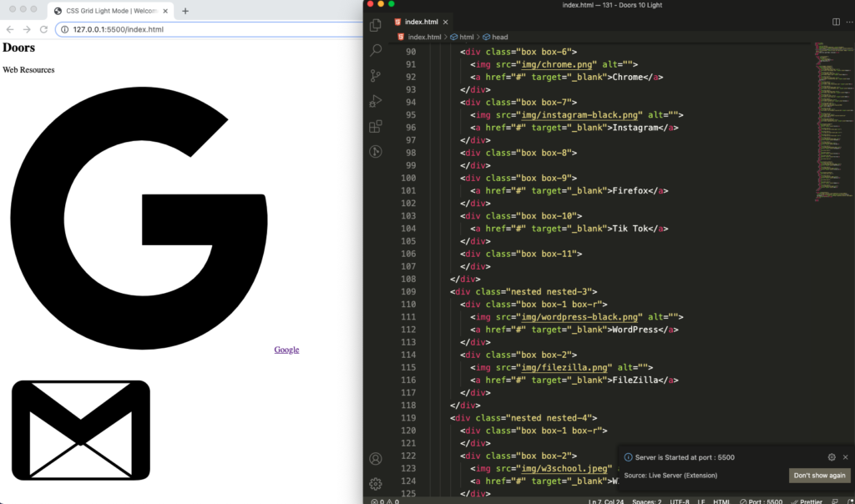Click line number 119 in the gutter
Viewport: 855px width, 504px height.
(408, 418)
